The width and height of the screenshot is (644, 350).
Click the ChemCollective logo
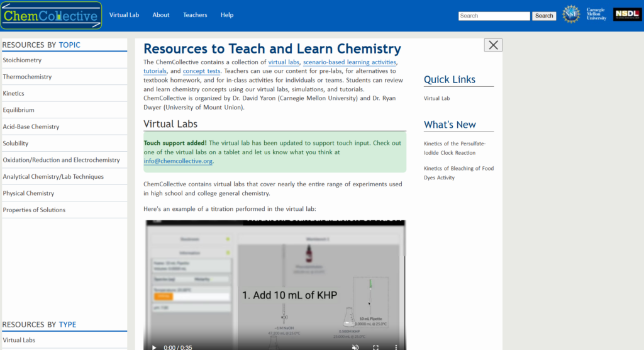(52, 16)
